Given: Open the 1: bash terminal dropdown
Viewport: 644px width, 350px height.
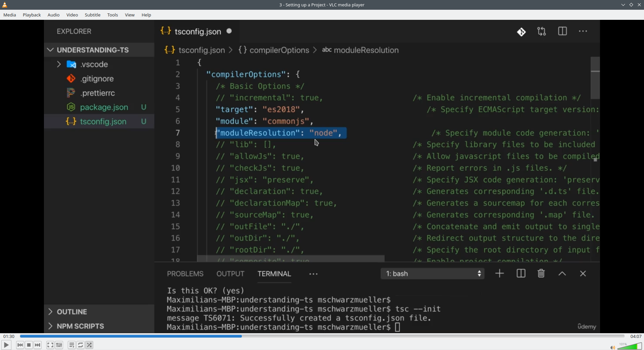Looking at the screenshot, I should pyautogui.click(x=433, y=273).
